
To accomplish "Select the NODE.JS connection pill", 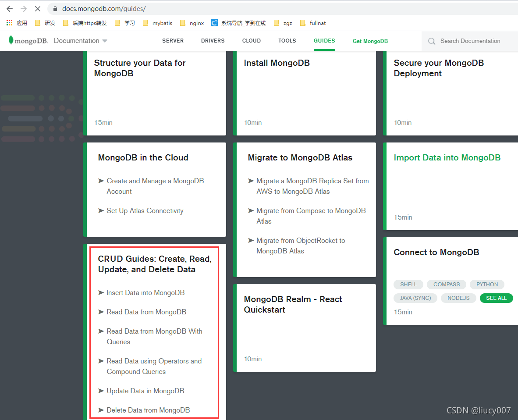I will click(458, 298).
